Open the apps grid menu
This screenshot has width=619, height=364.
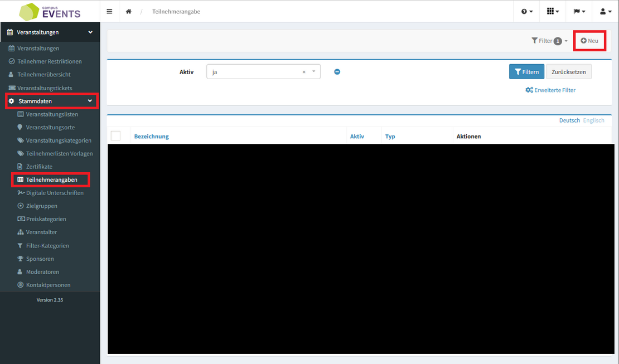click(552, 11)
